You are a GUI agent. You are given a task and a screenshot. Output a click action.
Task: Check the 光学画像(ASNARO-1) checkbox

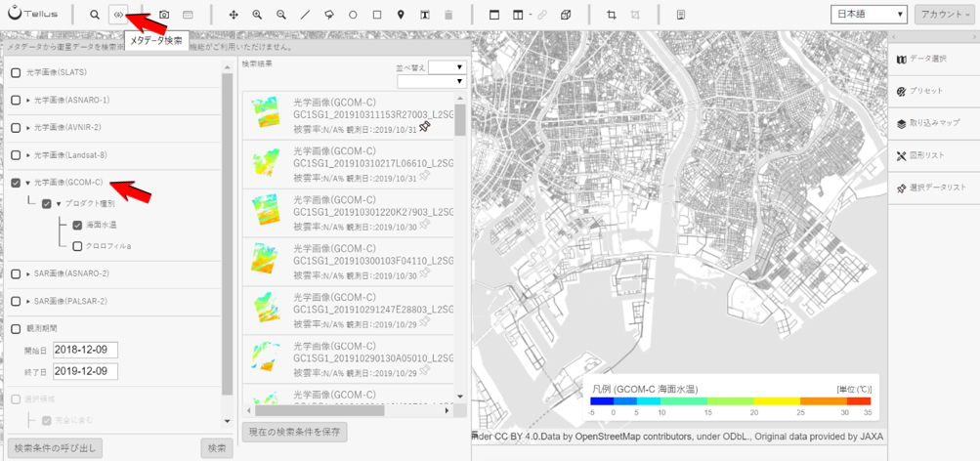pyautogui.click(x=17, y=100)
